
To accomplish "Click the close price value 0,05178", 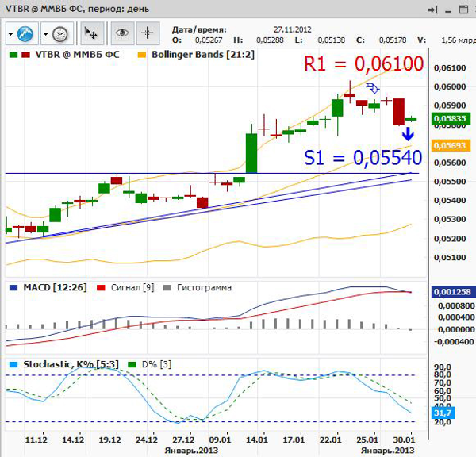I will 393,40.
